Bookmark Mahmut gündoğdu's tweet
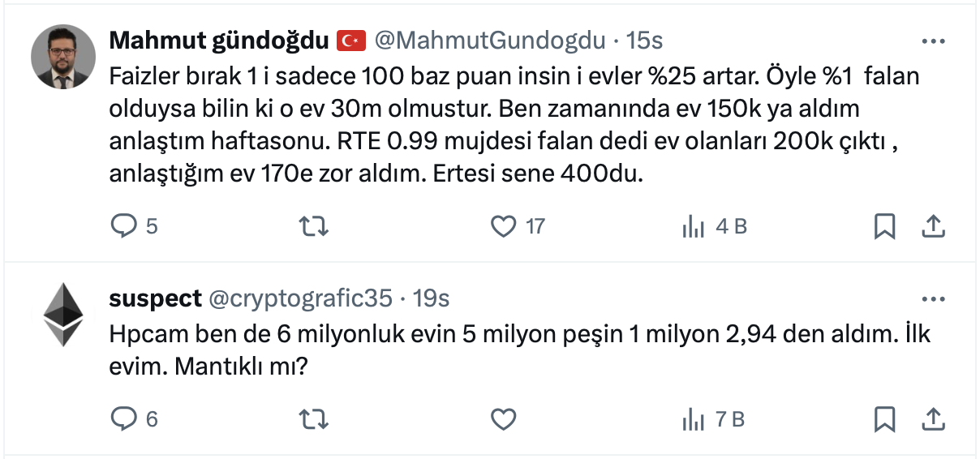Screen dimensions: 980x459 (884, 226)
